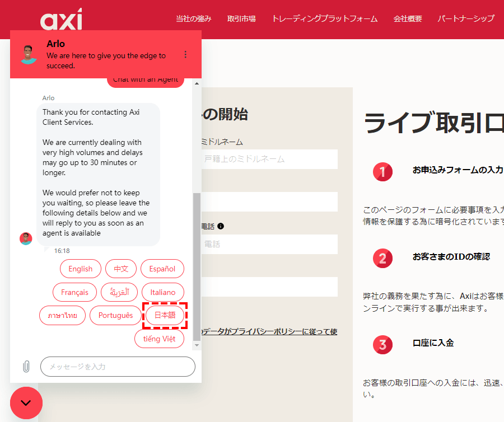
Task: Click the middle name input field
Action: [269, 159]
